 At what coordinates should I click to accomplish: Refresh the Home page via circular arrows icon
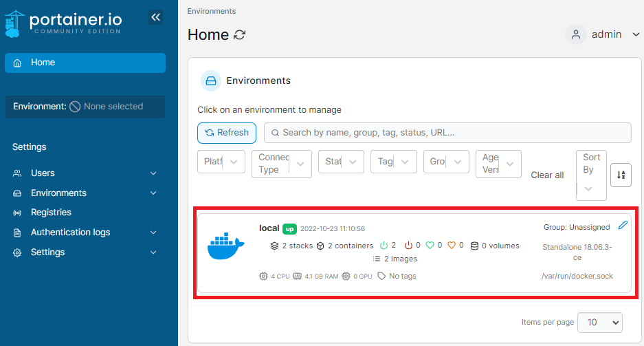[239, 35]
